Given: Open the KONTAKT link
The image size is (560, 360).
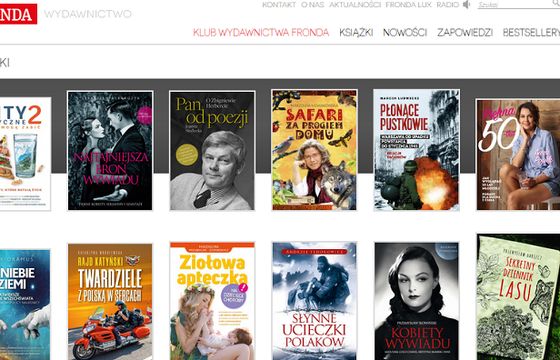Looking at the screenshot, I should point(279,5).
